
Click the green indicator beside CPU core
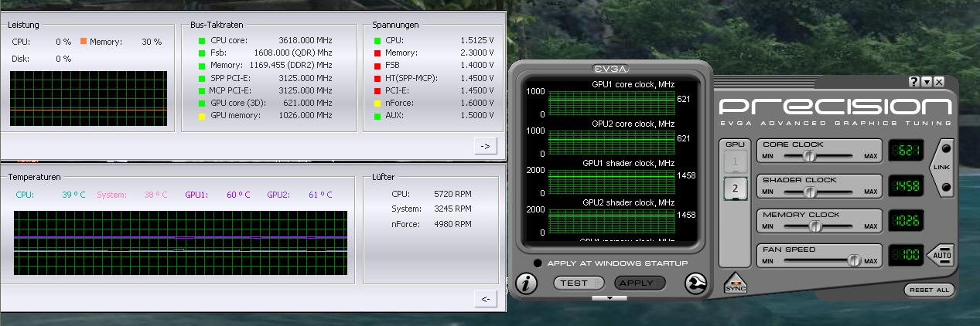(x=202, y=41)
